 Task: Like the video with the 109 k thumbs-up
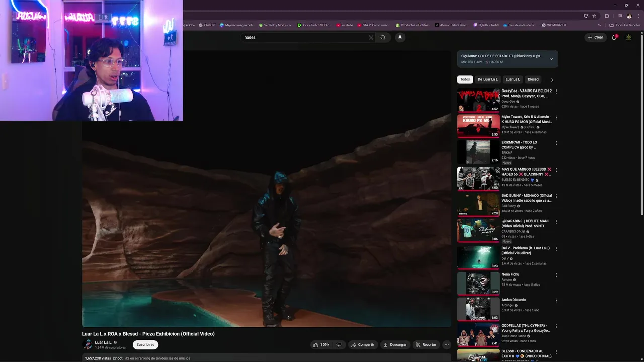click(x=321, y=345)
